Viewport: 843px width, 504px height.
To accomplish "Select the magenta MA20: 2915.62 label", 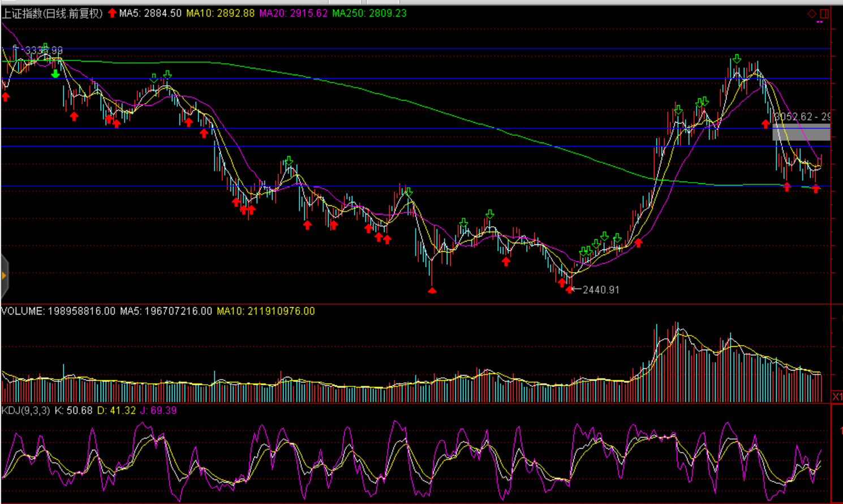I will tap(293, 13).
